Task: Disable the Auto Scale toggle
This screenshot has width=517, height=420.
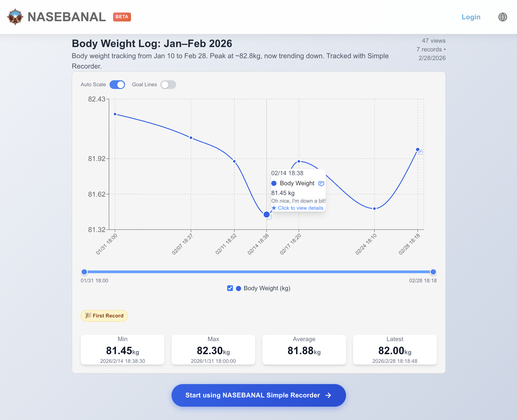Action: 117,85
